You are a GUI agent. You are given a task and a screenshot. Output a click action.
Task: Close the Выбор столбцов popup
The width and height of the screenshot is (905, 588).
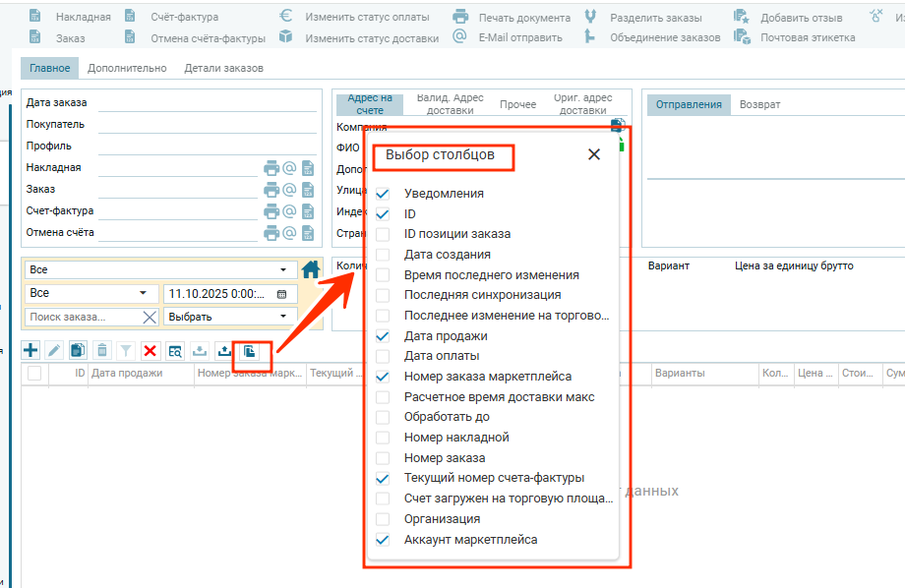pos(593,154)
